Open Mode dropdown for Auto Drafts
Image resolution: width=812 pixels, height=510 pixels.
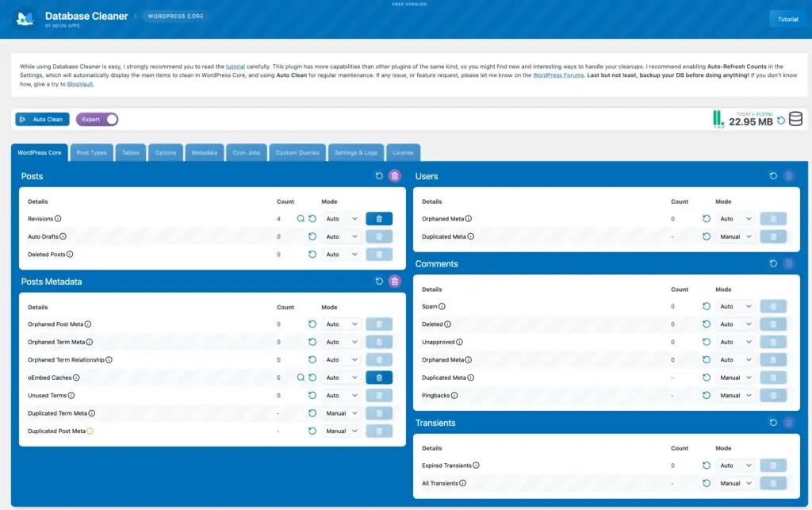(341, 236)
